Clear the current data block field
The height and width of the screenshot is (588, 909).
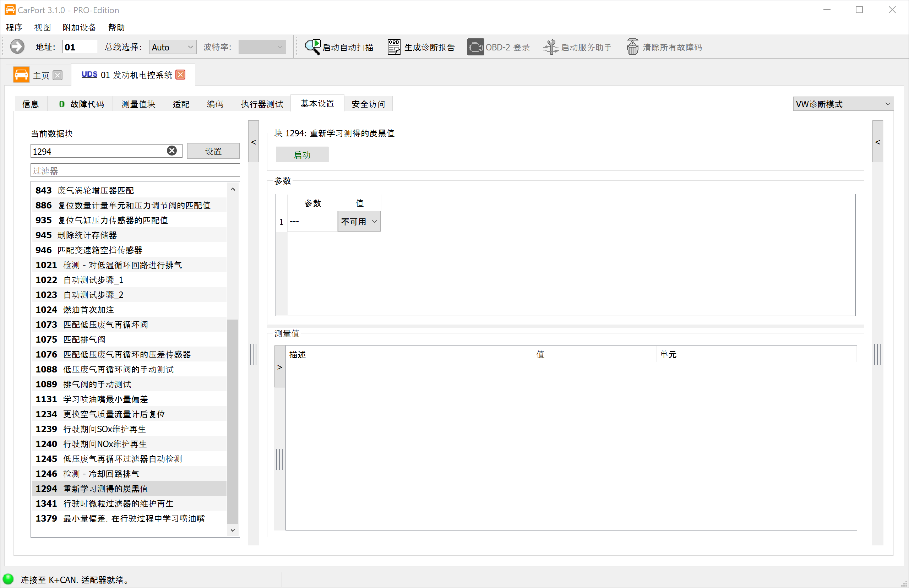coord(172,151)
